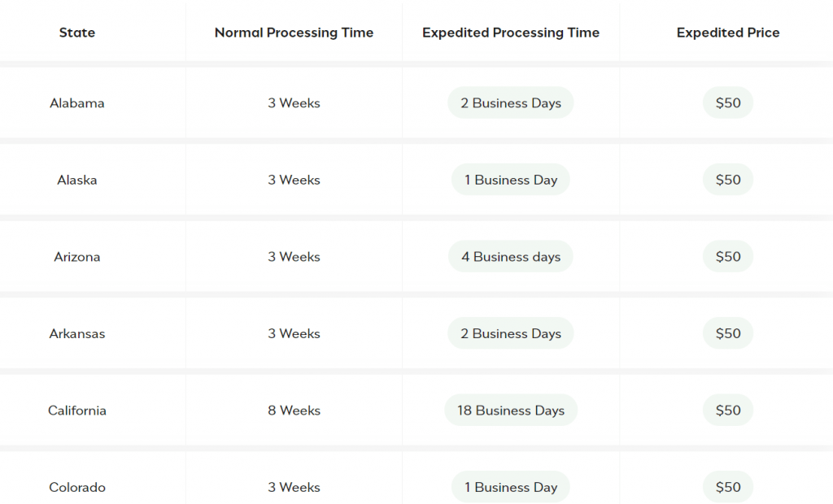833x504 pixels.
Task: Click the 4 Business days badge
Action: 511,257
